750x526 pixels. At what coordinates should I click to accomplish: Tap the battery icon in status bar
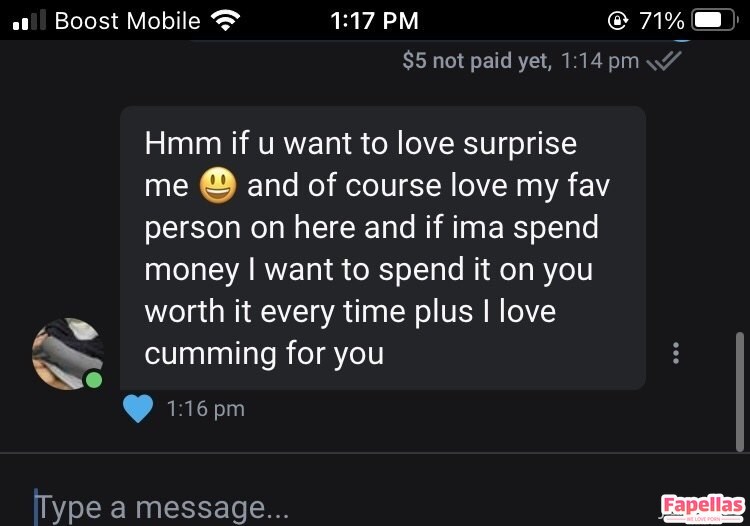(715, 21)
